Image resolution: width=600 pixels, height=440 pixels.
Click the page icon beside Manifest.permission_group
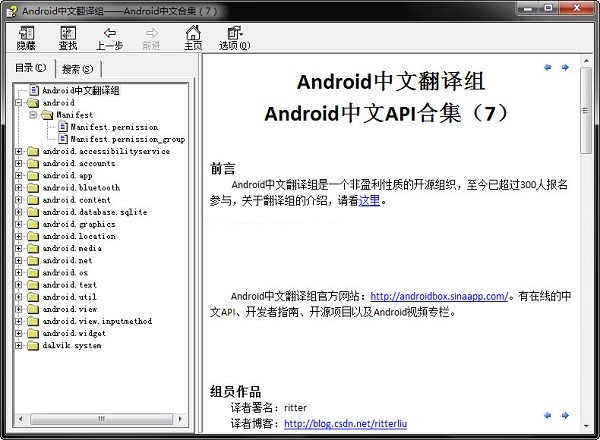63,139
